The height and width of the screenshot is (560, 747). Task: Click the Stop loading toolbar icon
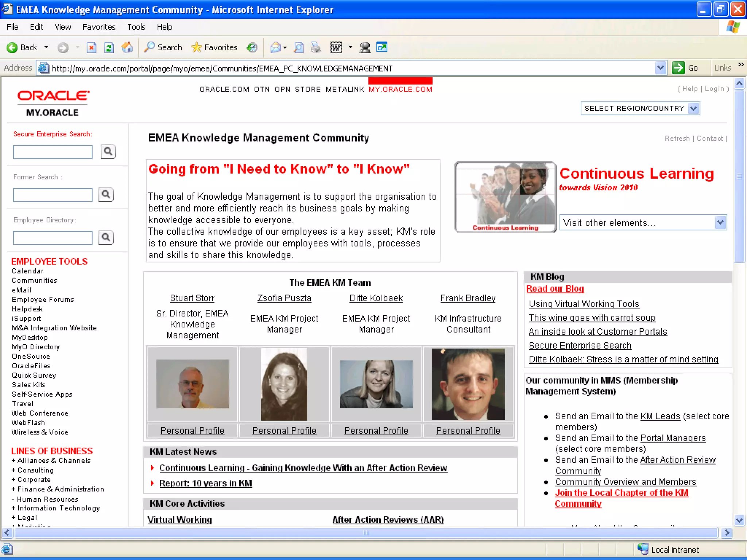(92, 47)
